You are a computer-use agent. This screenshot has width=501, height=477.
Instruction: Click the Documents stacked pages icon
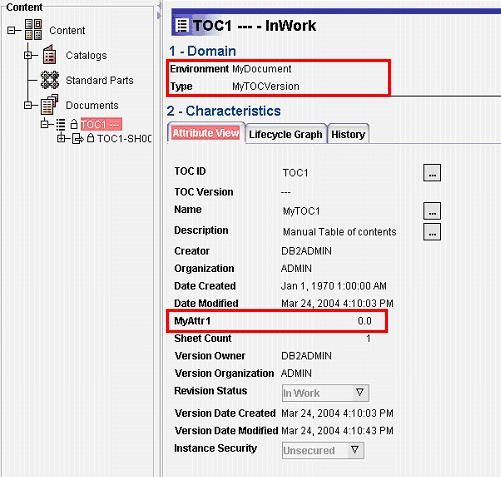(x=49, y=105)
